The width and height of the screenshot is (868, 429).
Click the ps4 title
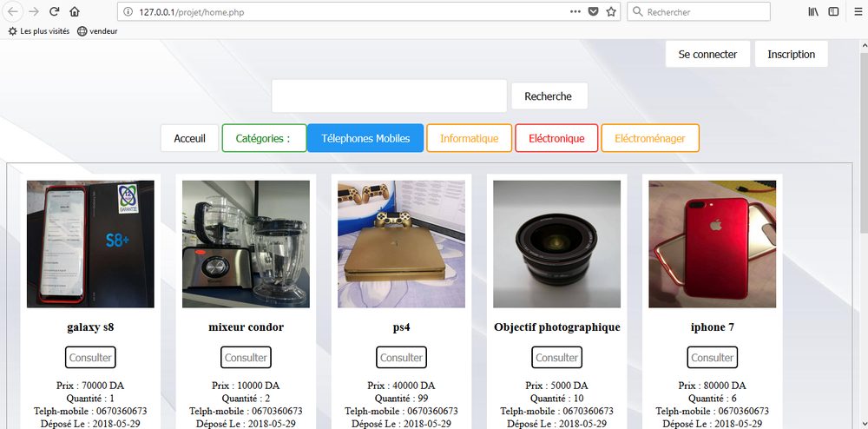[401, 327]
